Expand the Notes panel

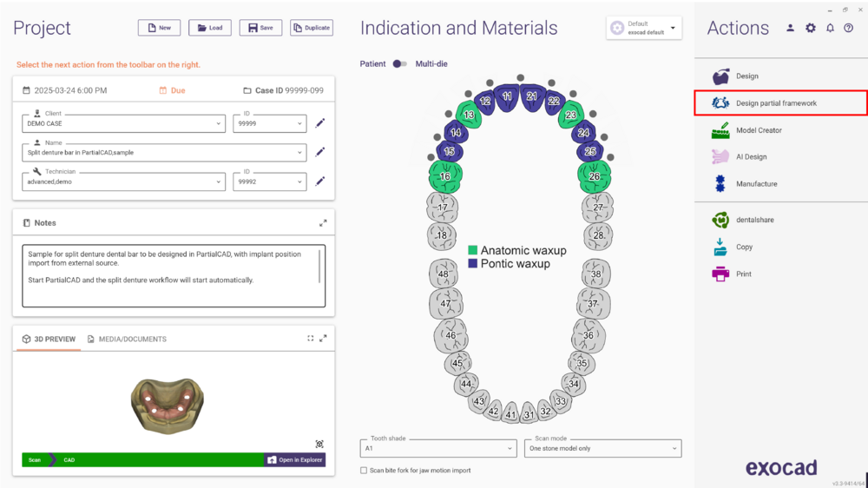323,222
